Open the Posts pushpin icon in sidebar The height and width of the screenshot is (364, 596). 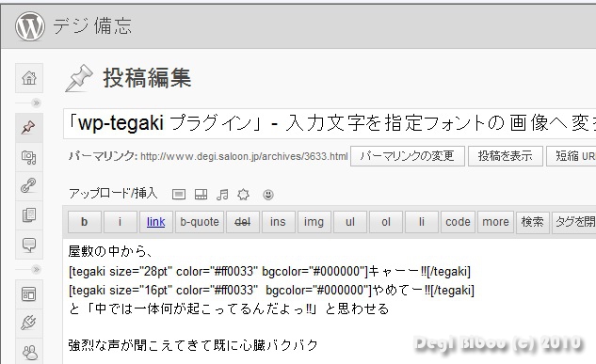click(x=29, y=128)
